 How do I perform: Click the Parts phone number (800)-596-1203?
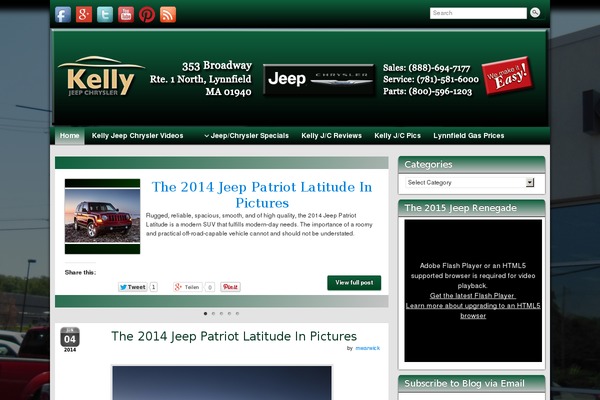(x=440, y=91)
